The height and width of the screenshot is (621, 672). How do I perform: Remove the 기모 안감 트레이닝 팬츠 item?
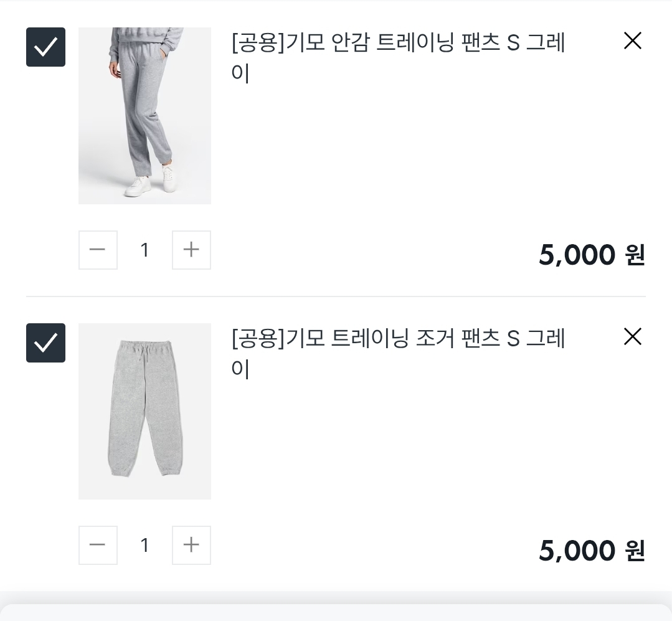click(632, 41)
